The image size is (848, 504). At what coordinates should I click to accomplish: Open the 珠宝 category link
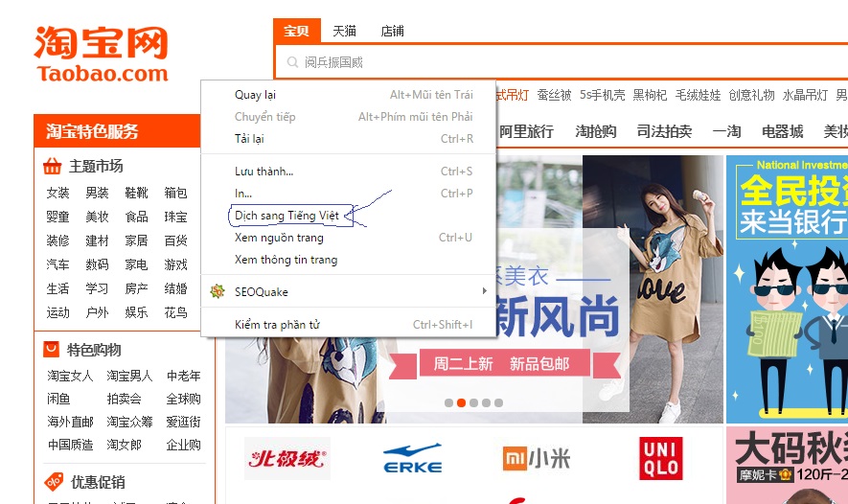(x=175, y=217)
